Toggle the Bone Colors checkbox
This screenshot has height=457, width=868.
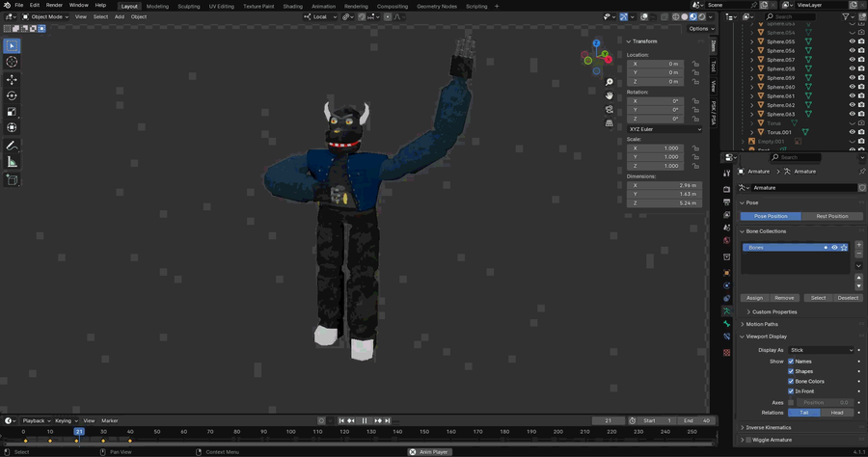(x=791, y=381)
